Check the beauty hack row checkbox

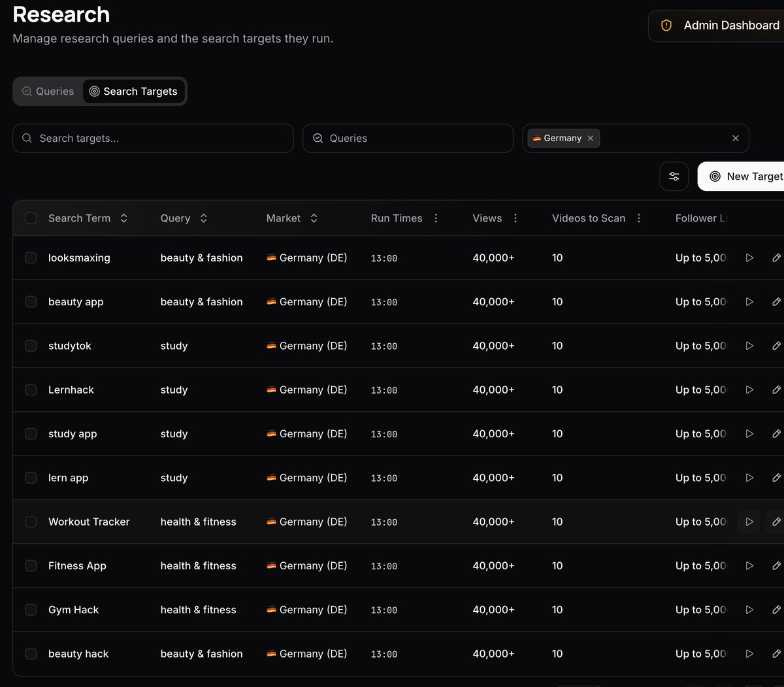(x=31, y=654)
